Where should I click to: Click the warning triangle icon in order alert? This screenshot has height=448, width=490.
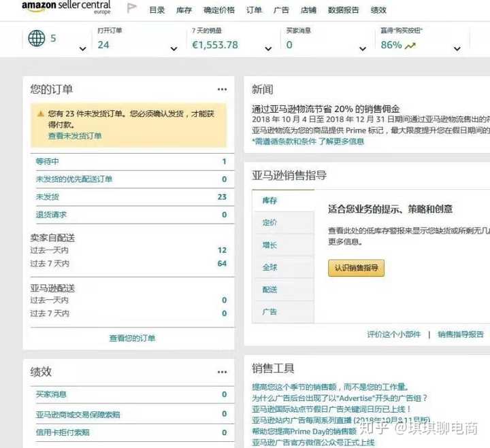click(41, 114)
